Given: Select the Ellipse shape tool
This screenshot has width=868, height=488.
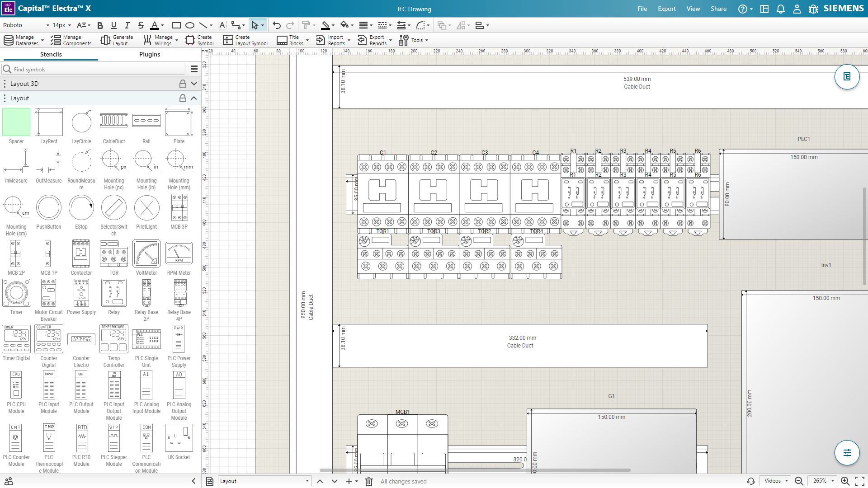Looking at the screenshot, I should [190, 25].
